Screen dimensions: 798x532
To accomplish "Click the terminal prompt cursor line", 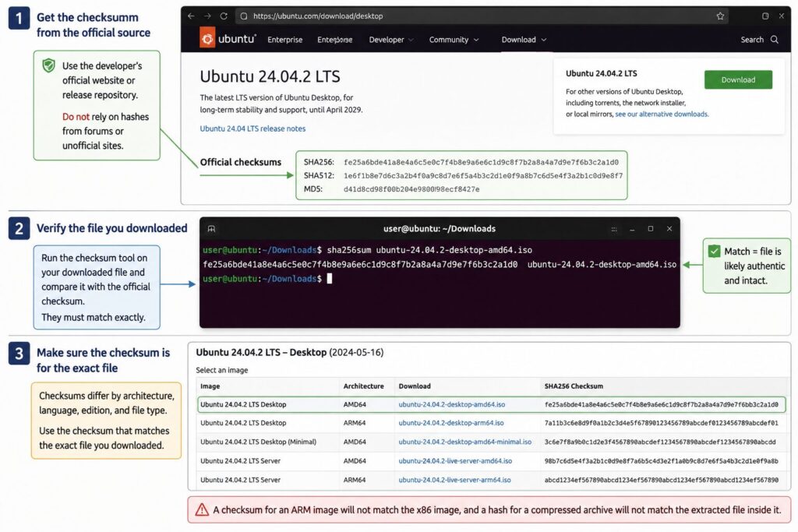I will (x=267, y=279).
